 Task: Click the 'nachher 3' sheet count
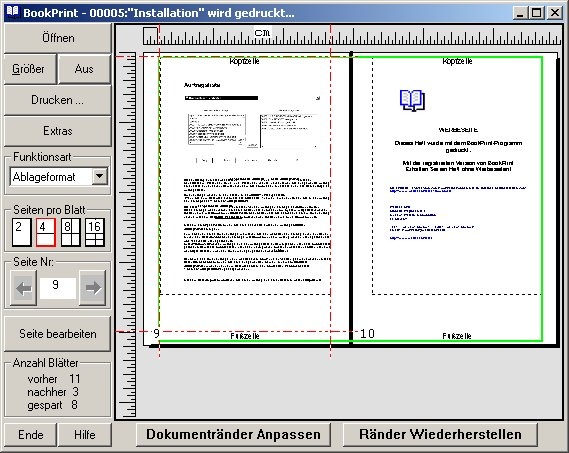[x=53, y=392]
